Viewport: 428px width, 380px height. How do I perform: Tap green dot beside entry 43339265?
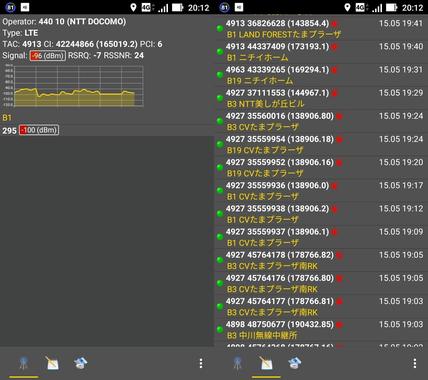coord(220,75)
